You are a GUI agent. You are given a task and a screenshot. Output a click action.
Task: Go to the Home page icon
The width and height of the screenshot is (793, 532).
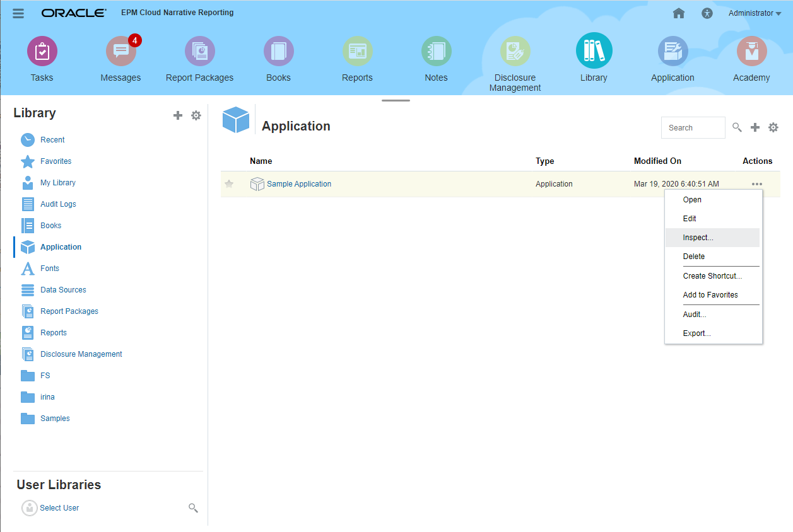679,13
